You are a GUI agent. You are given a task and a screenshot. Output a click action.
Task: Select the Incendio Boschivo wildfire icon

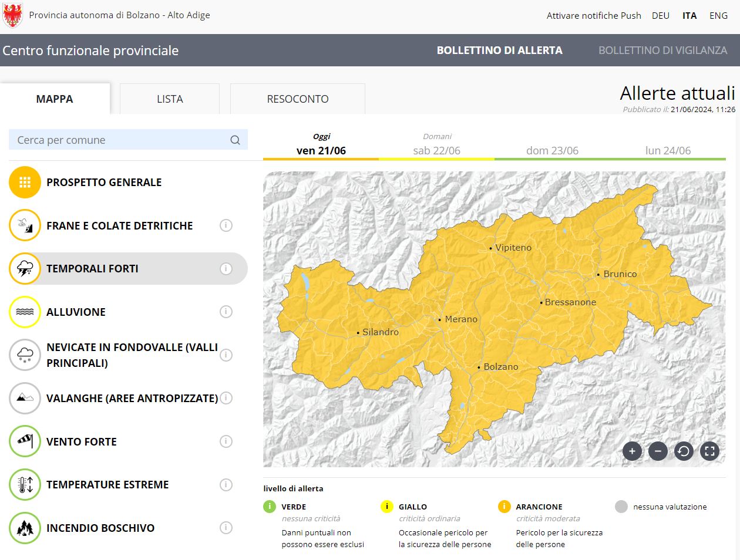(x=23, y=528)
